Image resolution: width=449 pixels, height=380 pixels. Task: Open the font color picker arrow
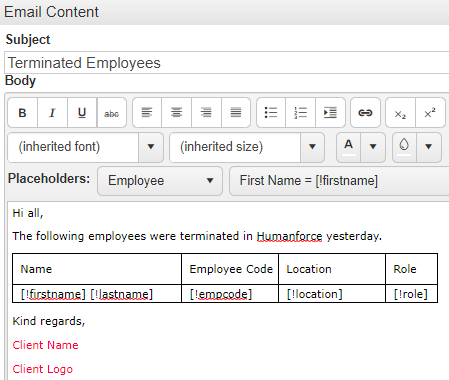(x=373, y=147)
